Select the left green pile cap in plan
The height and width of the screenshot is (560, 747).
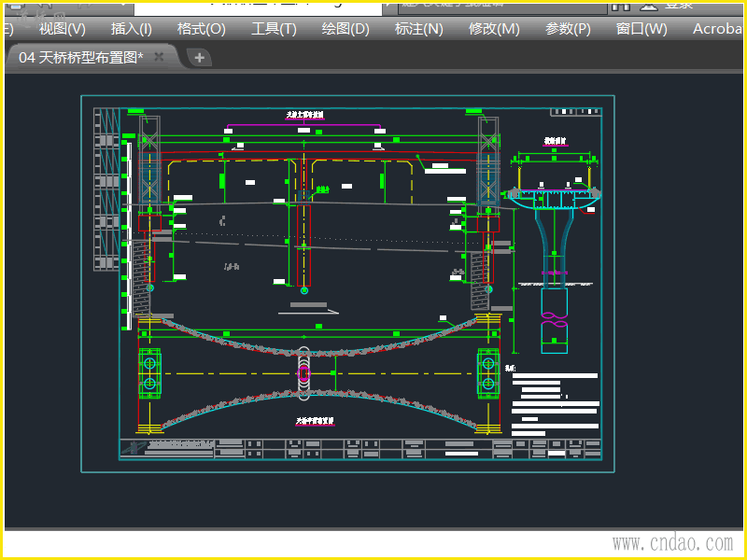pyautogui.click(x=149, y=372)
